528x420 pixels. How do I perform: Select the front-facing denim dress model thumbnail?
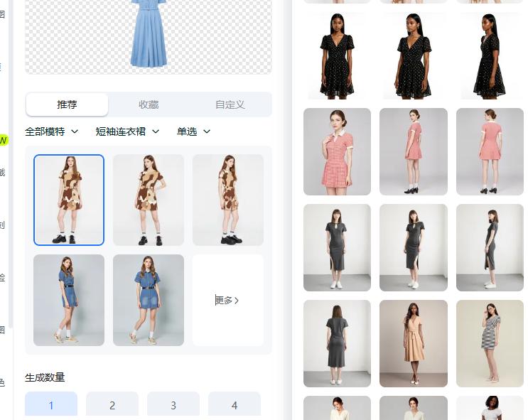tap(149, 300)
